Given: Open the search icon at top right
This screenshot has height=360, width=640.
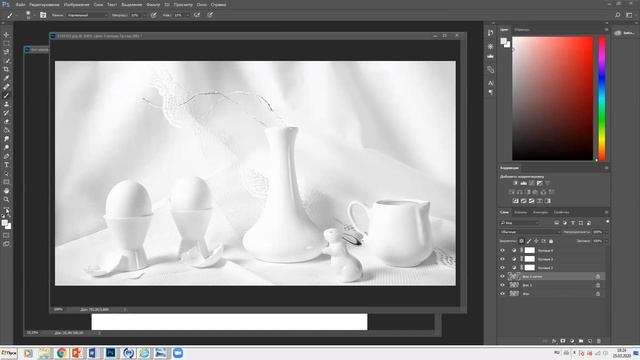Looking at the screenshot, I should (618, 15).
